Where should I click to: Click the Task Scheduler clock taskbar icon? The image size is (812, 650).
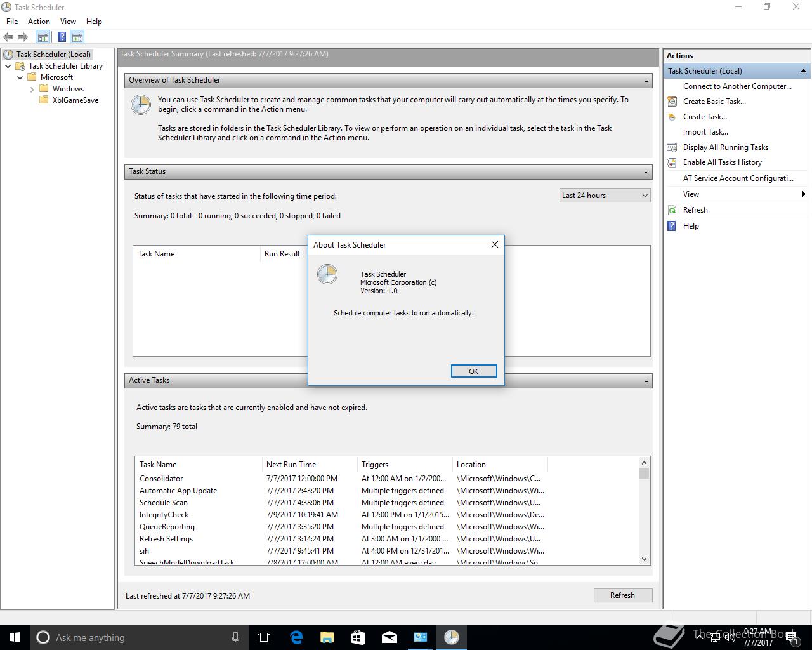(452, 637)
